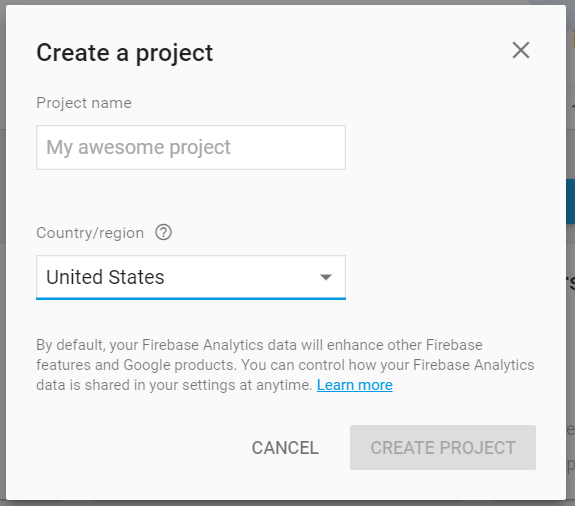Click the Firebase Analytics data disclaimer paragraph

click(285, 365)
